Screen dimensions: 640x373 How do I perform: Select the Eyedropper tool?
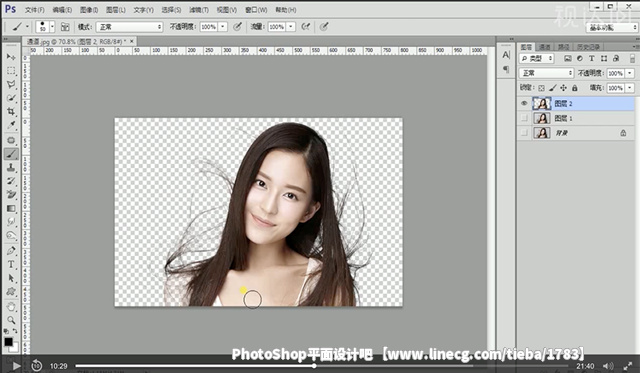tap(11, 125)
